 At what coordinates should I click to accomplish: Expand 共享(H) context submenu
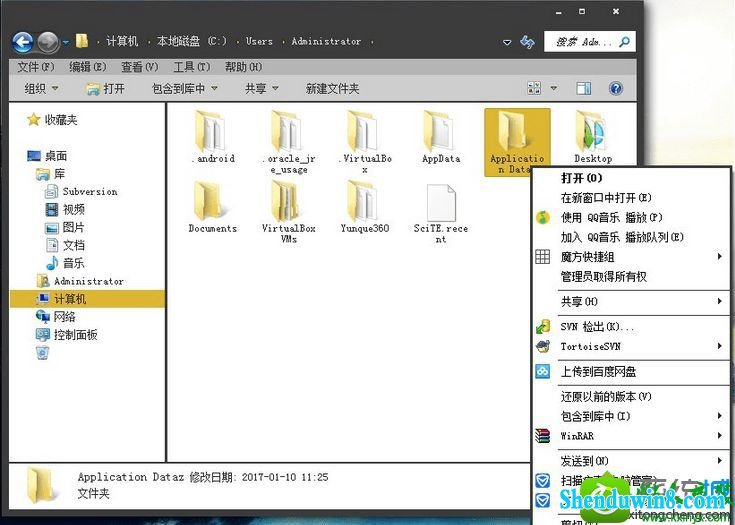tap(631, 301)
